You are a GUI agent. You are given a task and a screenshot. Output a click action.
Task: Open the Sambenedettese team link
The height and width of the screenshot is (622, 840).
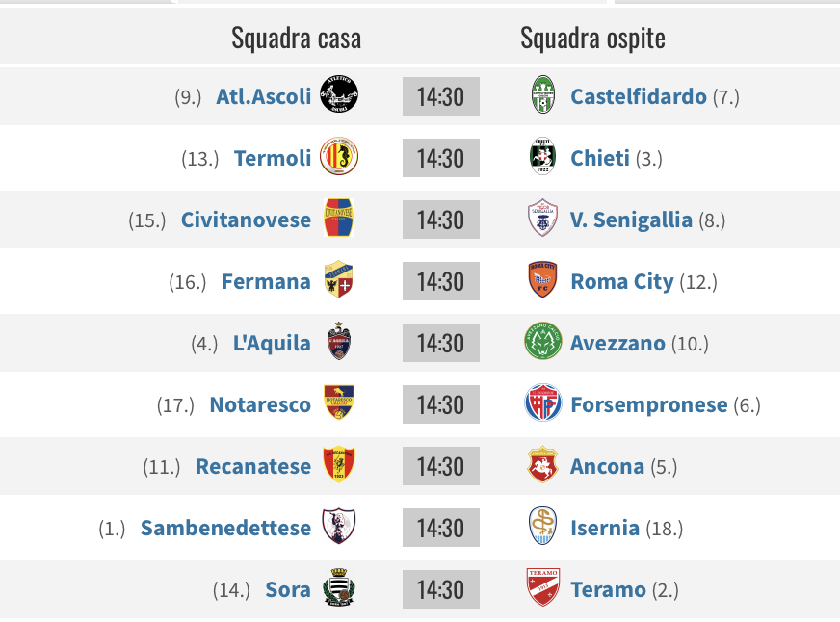[x=225, y=528]
